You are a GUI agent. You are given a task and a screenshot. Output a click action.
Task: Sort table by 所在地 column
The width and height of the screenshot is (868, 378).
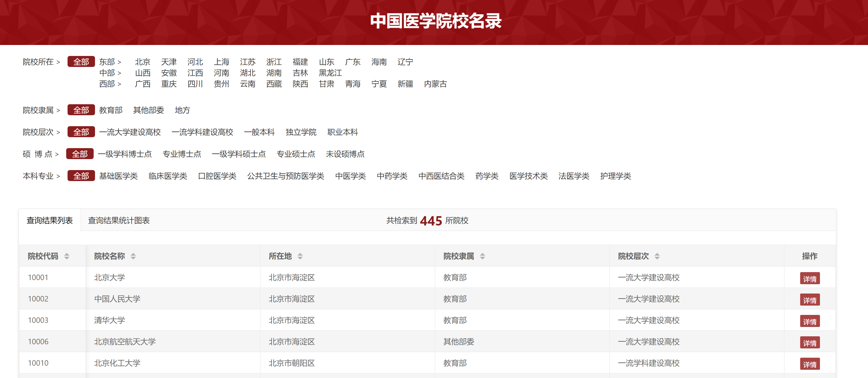point(300,256)
